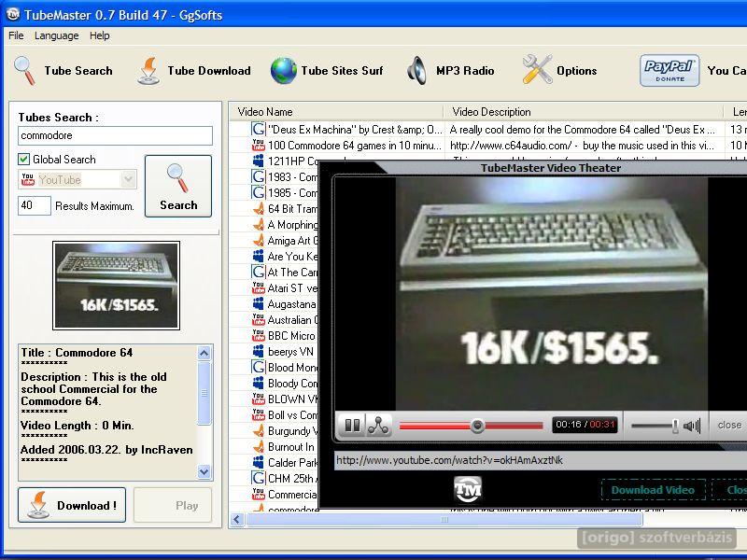The image size is (747, 560).
Task: Click orange icon beside 64 Bit Tram row
Action: (x=259, y=208)
